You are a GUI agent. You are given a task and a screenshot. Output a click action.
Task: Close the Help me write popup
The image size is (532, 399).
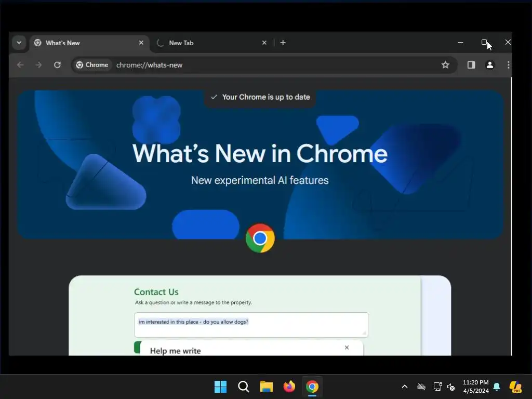click(x=347, y=348)
